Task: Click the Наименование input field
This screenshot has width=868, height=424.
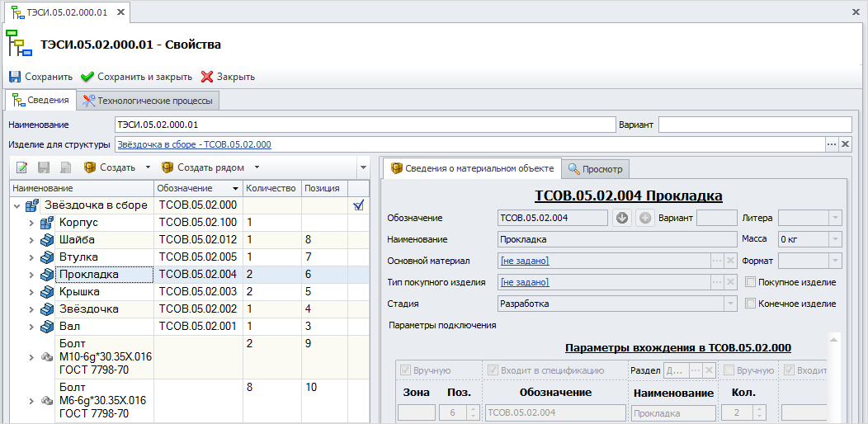Action: [365, 125]
